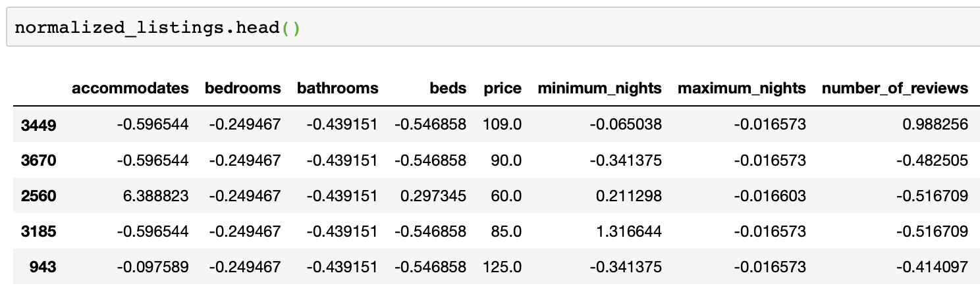Screen dimensions: 980x292
Task: Select the bedrooms column header
Action: tap(243, 88)
